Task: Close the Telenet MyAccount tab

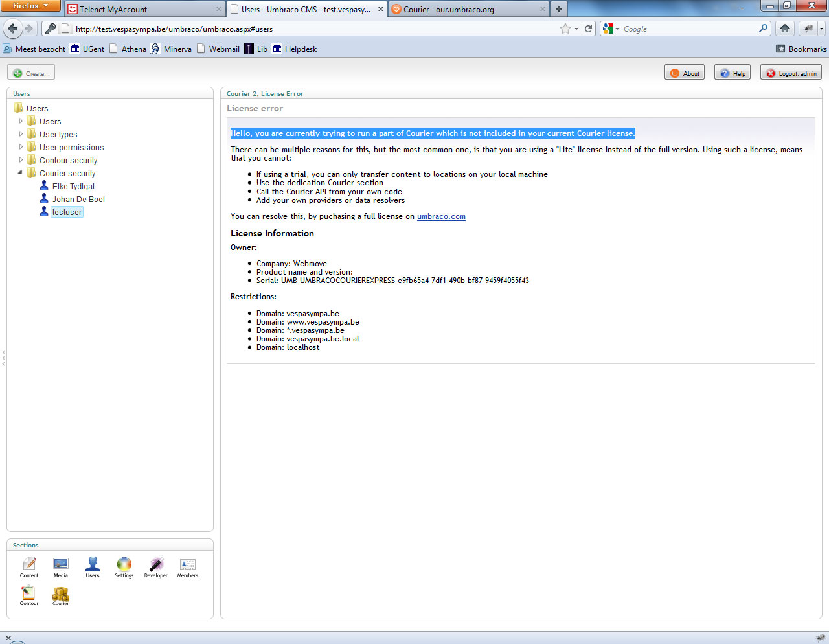Action: click(x=218, y=9)
